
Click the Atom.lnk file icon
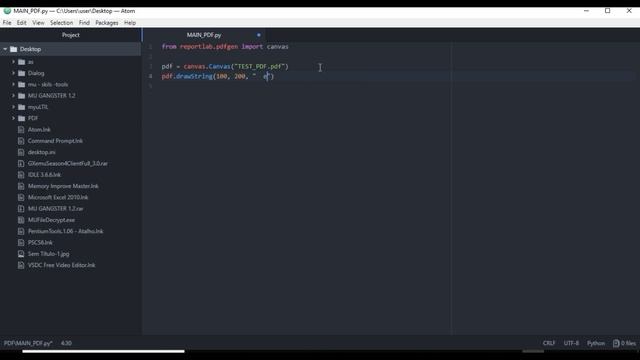21,129
